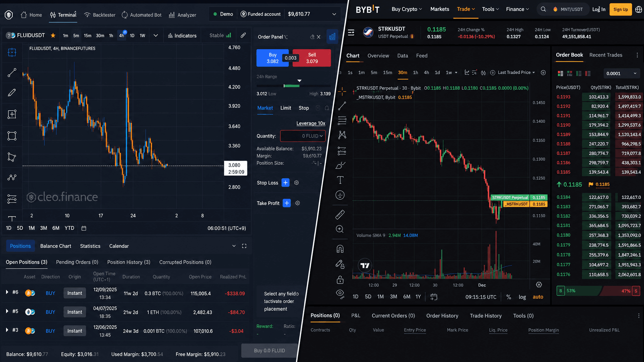Open Take Profit settings gear
644x362 pixels.
tap(298, 203)
